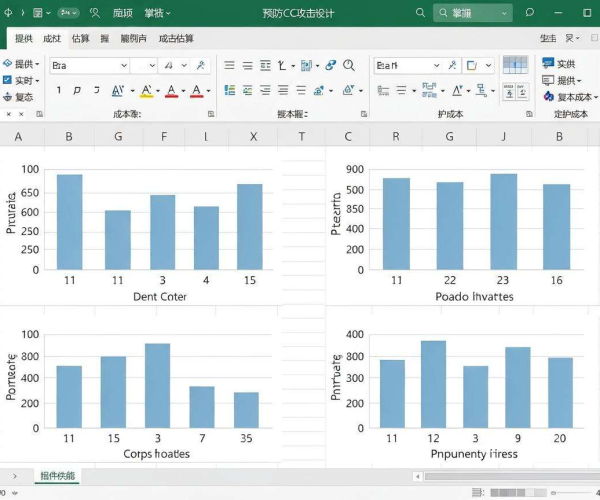Toggle the bold '1' formatting button
The height and width of the screenshot is (500, 600).
point(59,90)
